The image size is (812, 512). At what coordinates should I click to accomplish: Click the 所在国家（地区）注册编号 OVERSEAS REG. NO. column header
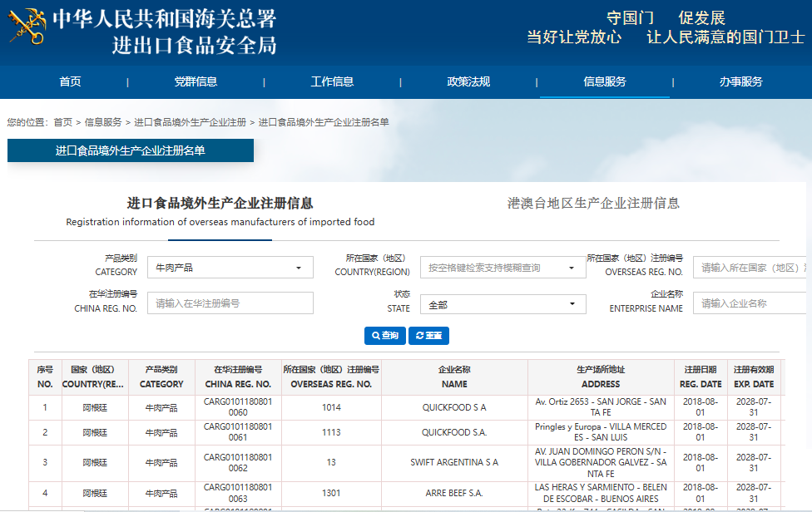pyautogui.click(x=331, y=377)
